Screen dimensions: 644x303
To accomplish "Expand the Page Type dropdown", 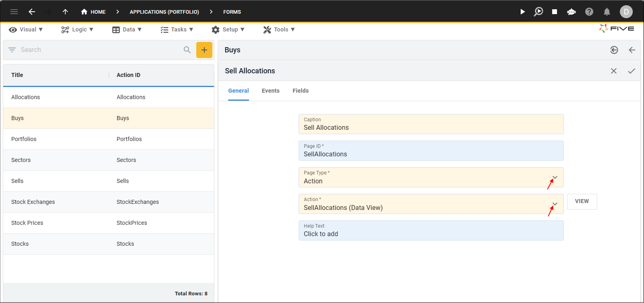I will 555,177.
